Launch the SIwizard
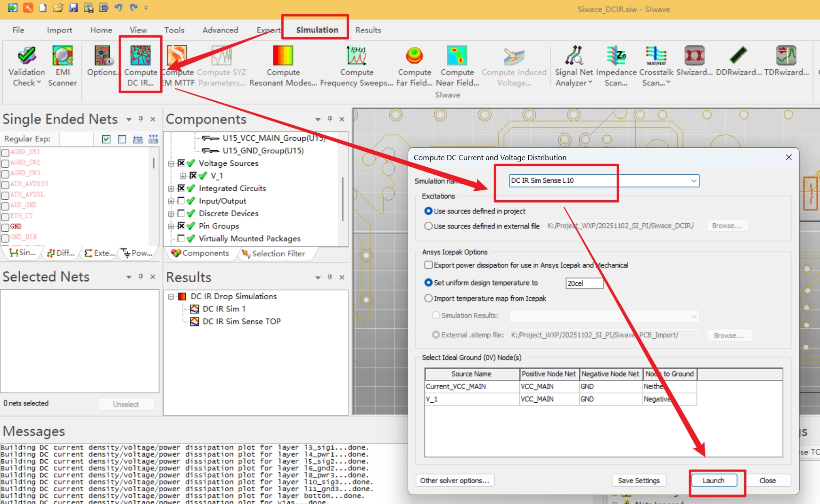 [694, 61]
